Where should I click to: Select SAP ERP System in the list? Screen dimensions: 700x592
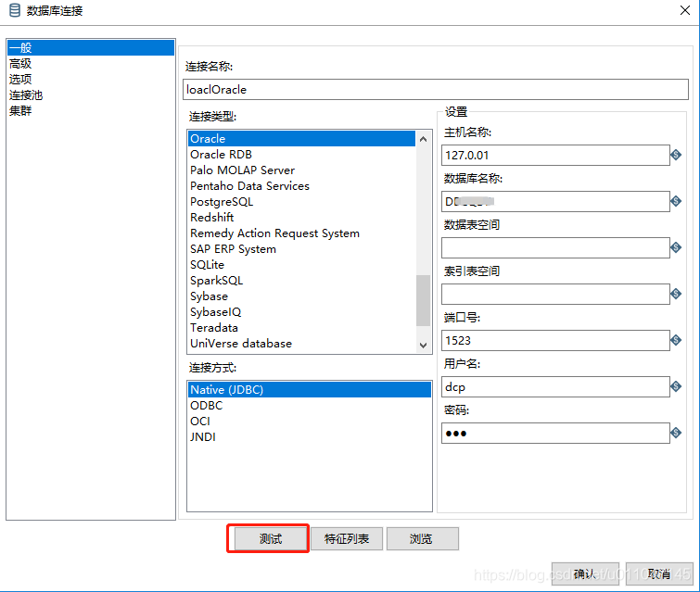tap(301, 249)
